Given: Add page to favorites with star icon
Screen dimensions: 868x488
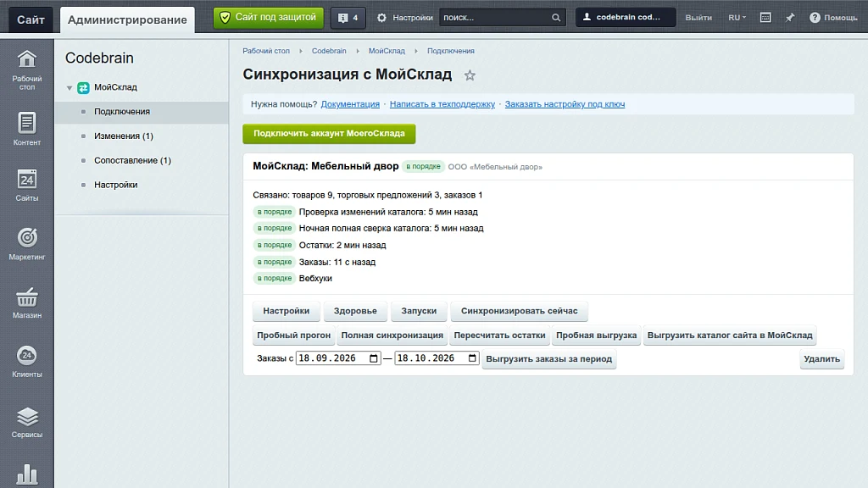Looking at the screenshot, I should [x=470, y=75].
